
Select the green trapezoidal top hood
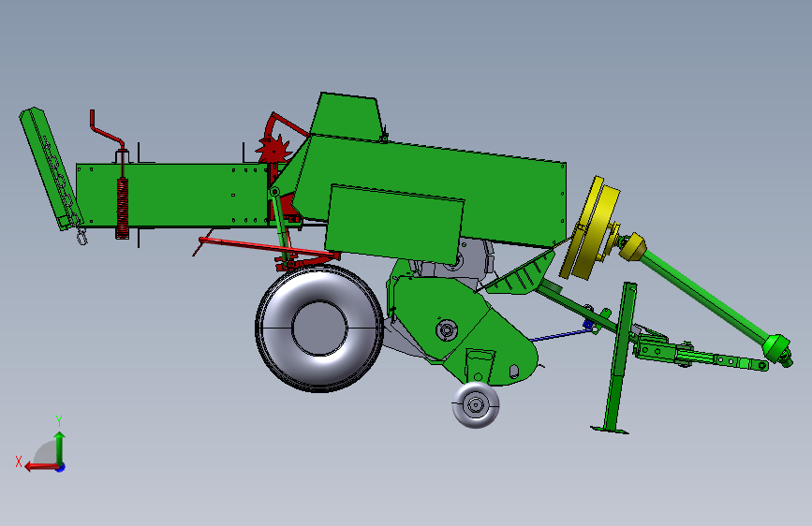pos(348,116)
